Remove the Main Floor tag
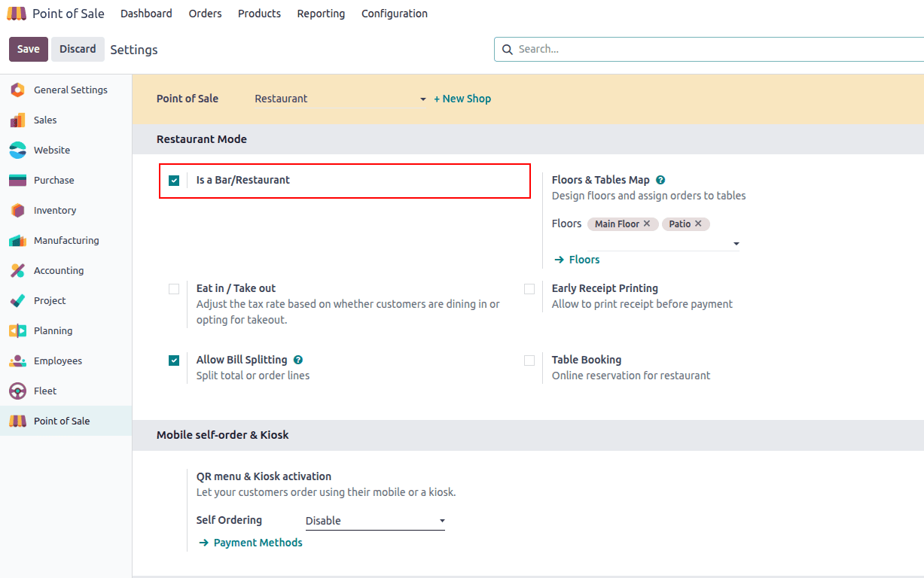924x578 pixels. point(647,224)
